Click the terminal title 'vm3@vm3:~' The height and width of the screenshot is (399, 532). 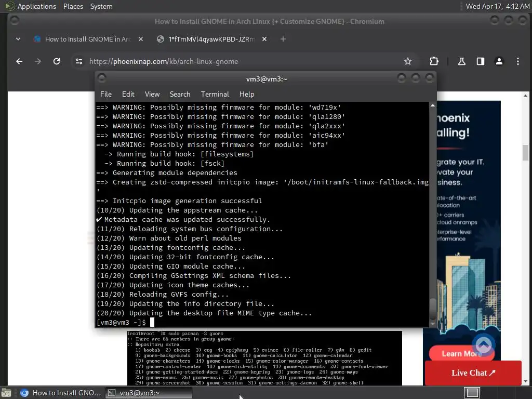pyautogui.click(x=267, y=79)
